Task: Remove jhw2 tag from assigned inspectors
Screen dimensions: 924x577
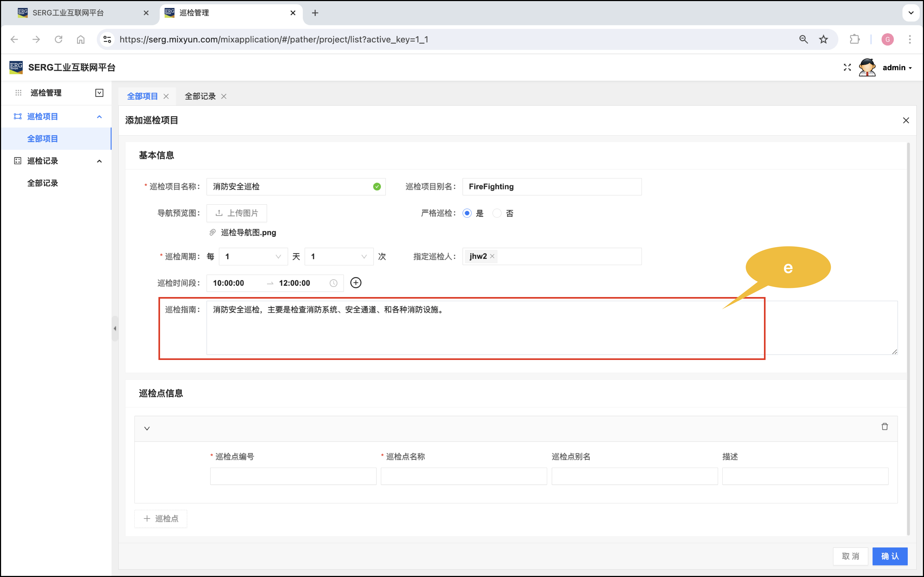Action: 492,256
